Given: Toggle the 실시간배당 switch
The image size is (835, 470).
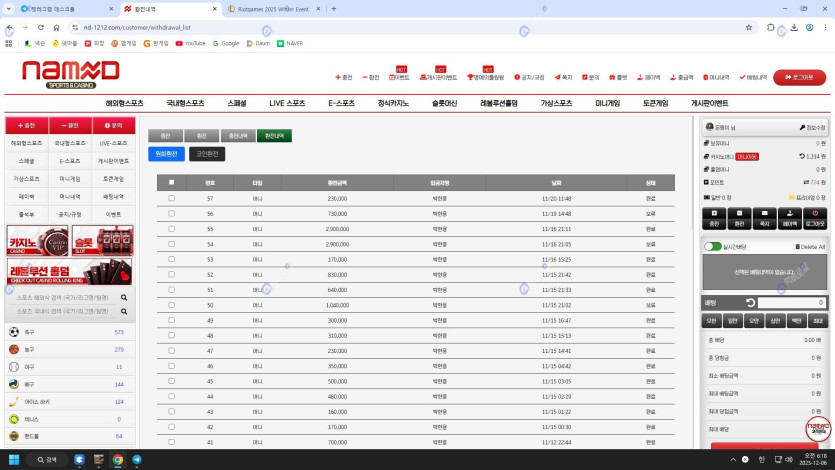Looking at the screenshot, I should [x=713, y=246].
